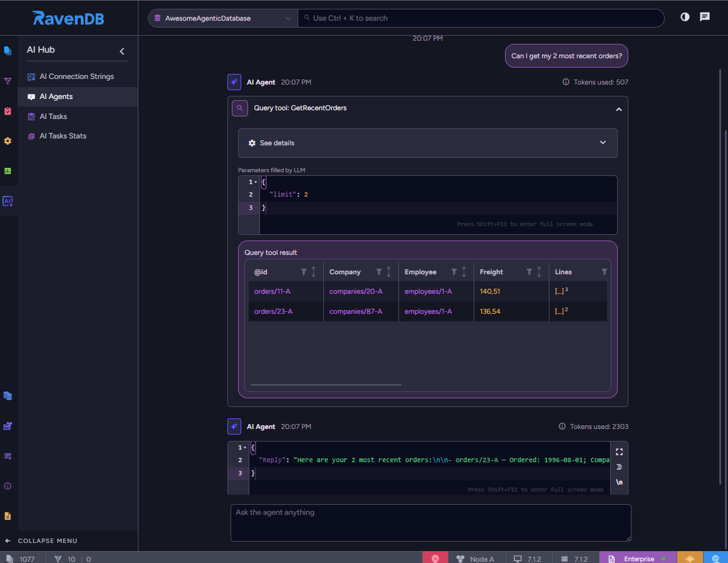Open Manage Server icon in the sidebar

click(x=8, y=426)
